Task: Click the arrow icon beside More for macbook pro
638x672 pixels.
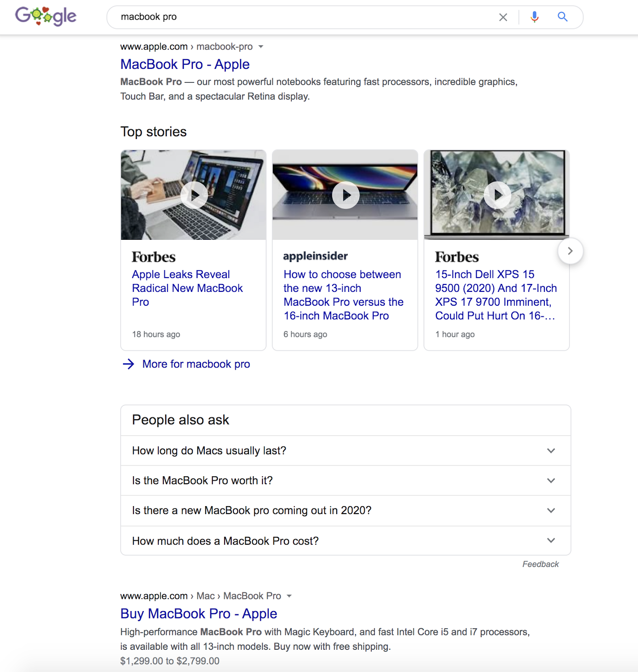Action: (128, 364)
